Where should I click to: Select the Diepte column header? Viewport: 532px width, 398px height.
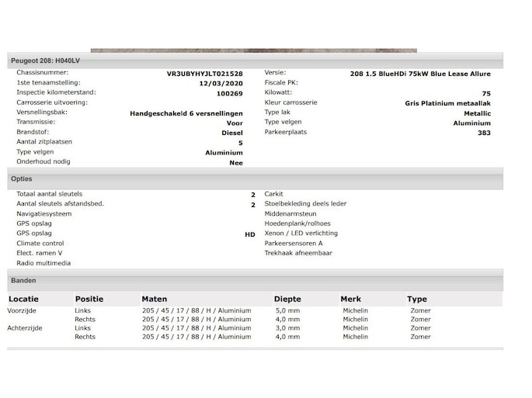click(x=287, y=299)
